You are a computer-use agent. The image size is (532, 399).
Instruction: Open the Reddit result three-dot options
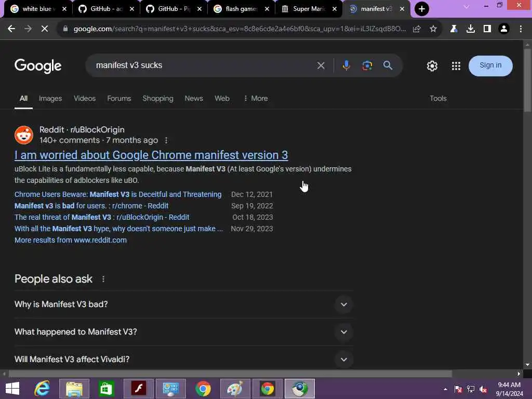point(166,140)
